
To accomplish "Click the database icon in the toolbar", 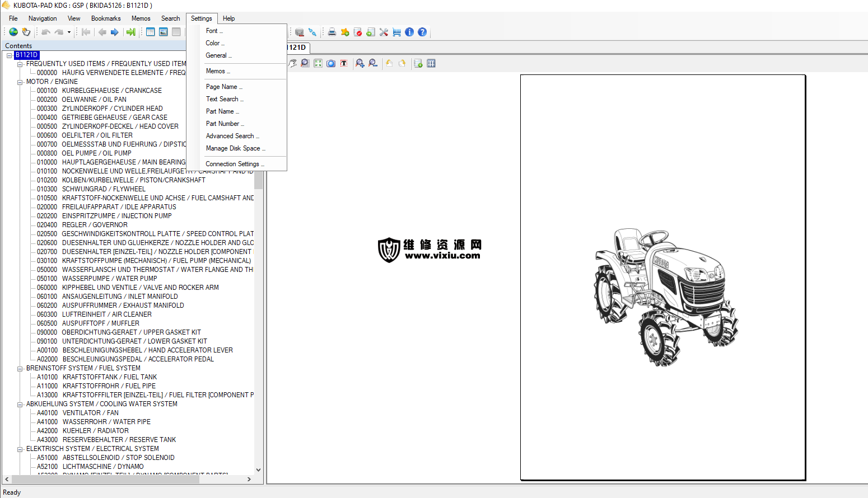I will tap(300, 32).
